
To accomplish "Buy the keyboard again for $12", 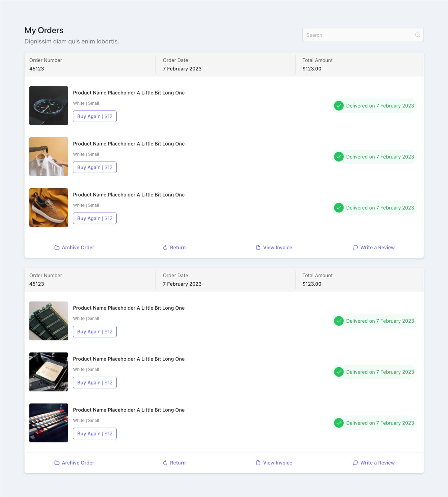I will click(x=95, y=433).
